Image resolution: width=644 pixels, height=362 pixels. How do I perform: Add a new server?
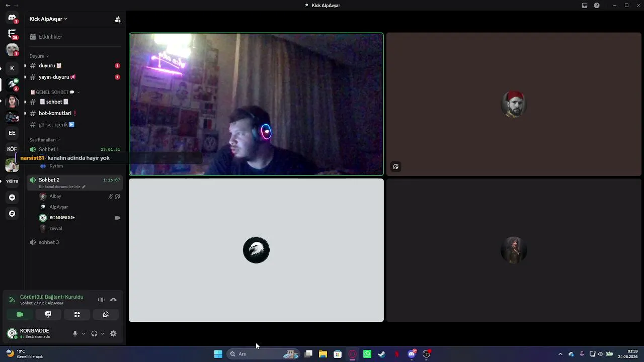pos(12,198)
